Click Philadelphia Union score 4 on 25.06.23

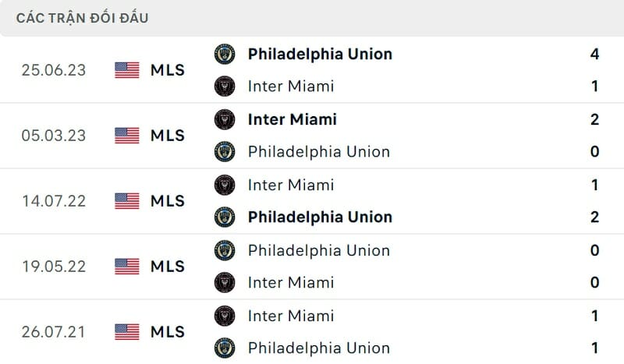tap(594, 54)
